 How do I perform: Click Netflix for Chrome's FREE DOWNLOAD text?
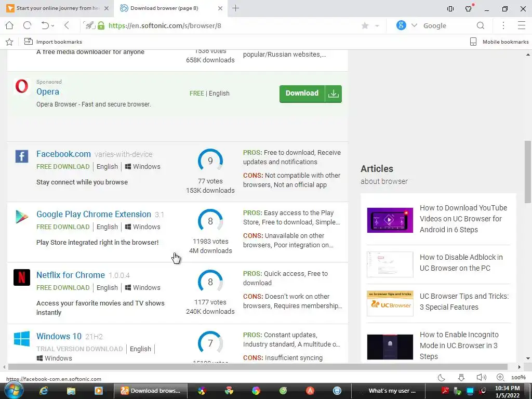click(63, 288)
